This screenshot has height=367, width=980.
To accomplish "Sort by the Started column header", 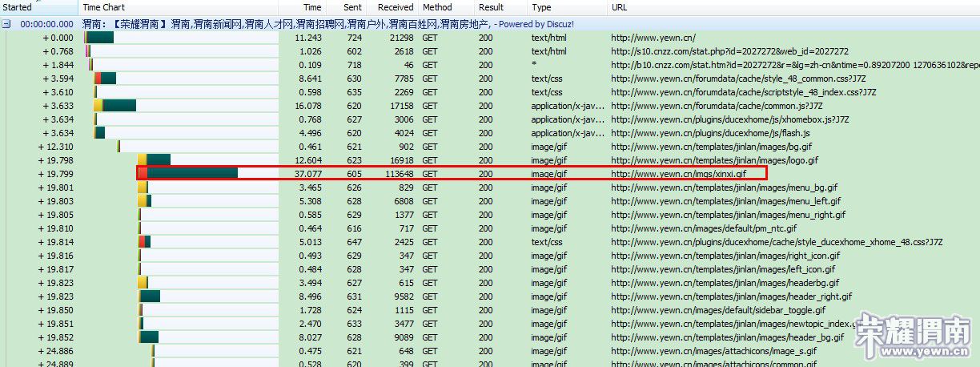I will [18, 7].
